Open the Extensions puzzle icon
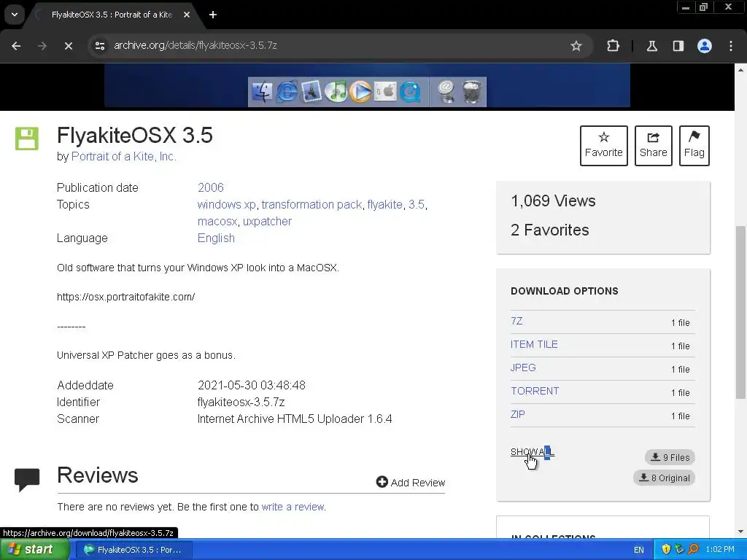This screenshot has width=747, height=560. click(x=613, y=46)
